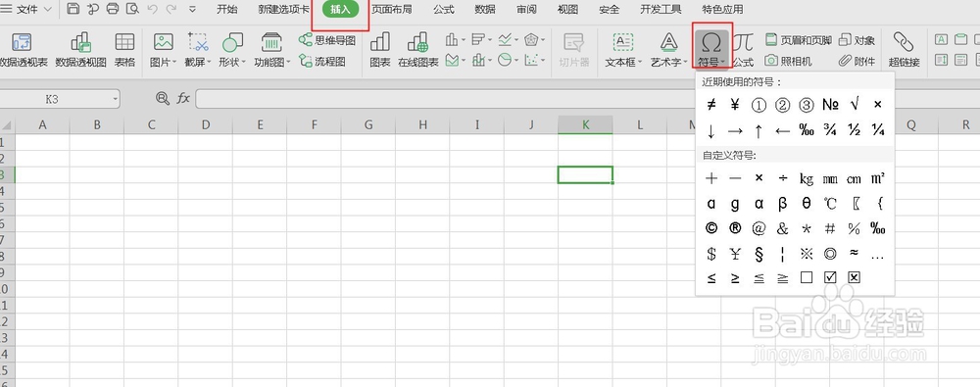The height and width of the screenshot is (387, 980).
Task: Click the Save icon in quick access toolbar
Action: click(x=73, y=9)
